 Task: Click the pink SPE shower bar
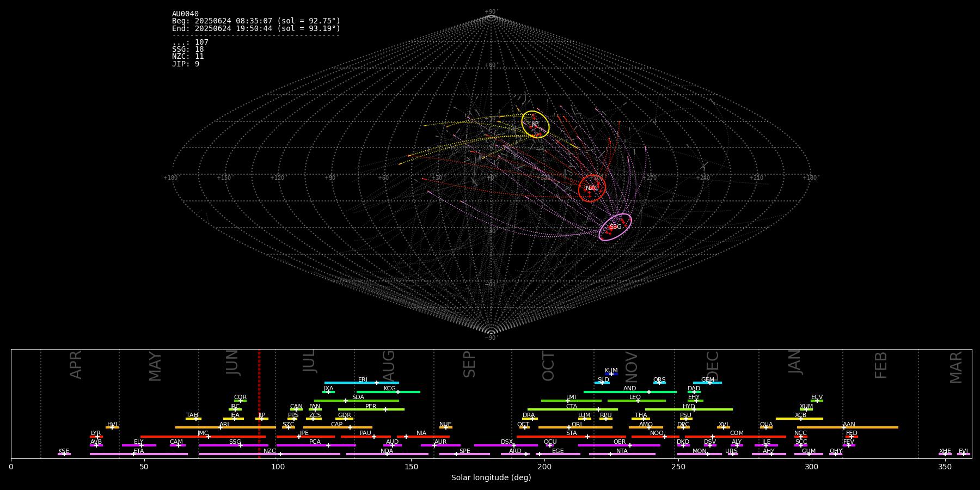(464, 454)
